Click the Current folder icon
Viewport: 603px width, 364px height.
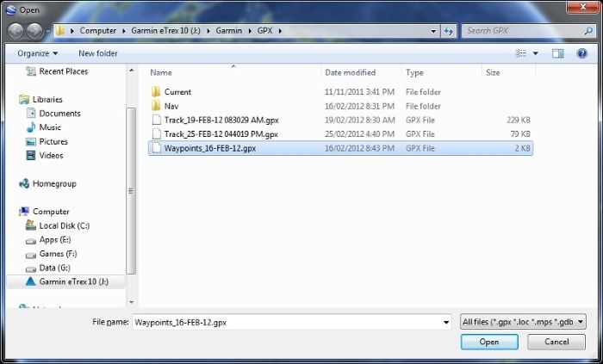click(x=156, y=92)
